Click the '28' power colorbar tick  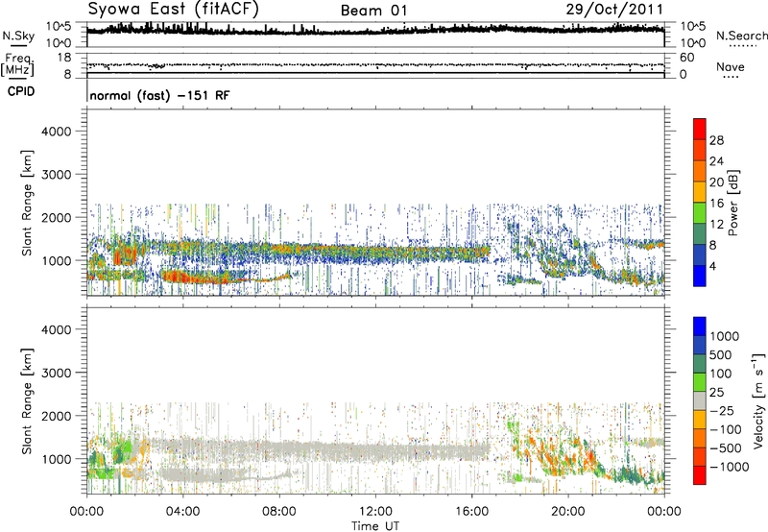(x=716, y=140)
